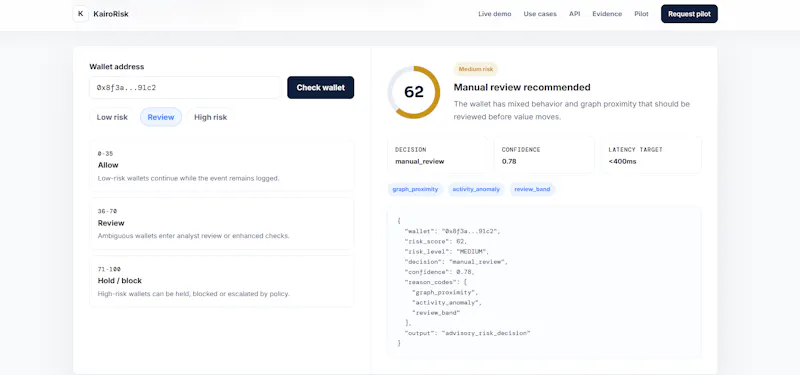Click the CONFIDENCE 0.78 tile
Viewport: 800px width, 375px height.
[x=544, y=155]
